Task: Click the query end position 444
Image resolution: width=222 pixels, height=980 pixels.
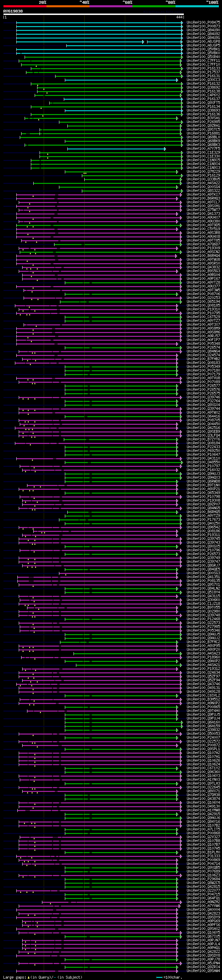Action: (x=179, y=17)
